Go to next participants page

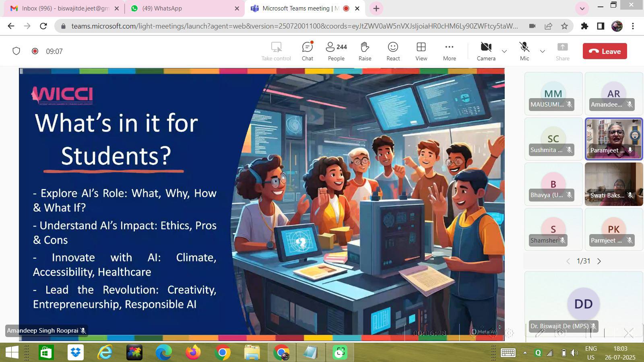(599, 261)
